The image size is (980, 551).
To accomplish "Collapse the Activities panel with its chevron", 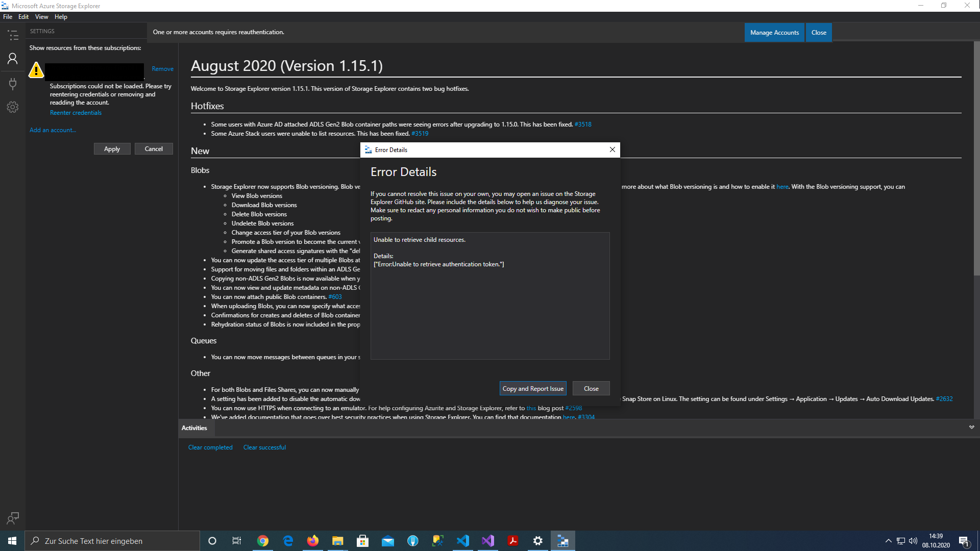I will coord(971,428).
